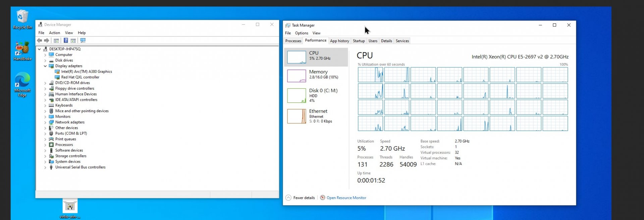Click Show/Hide Console Tree toolbar icon

(56, 41)
